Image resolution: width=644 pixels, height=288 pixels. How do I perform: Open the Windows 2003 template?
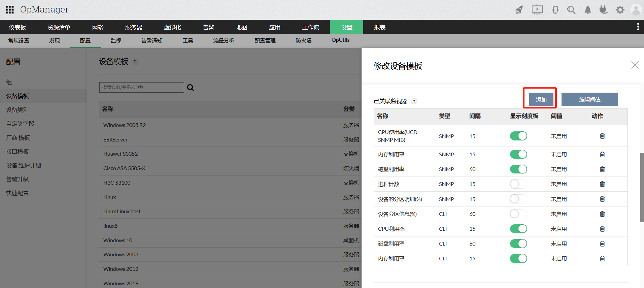pos(121,254)
